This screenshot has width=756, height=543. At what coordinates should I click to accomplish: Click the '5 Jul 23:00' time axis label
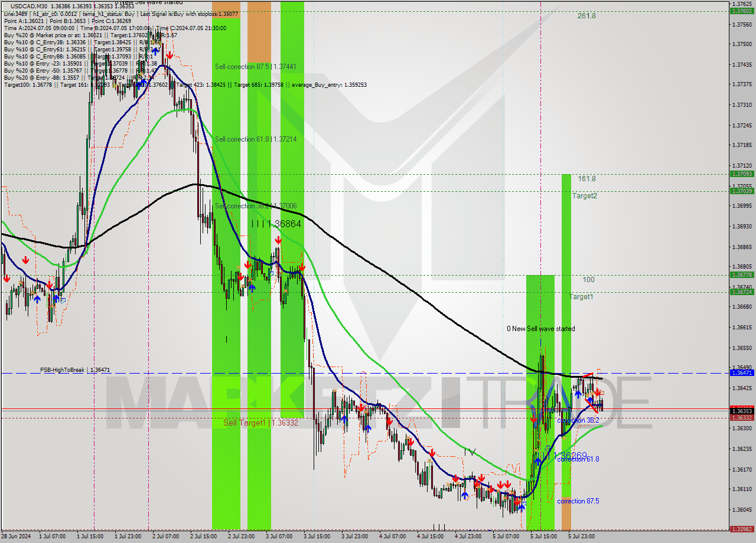(x=581, y=537)
